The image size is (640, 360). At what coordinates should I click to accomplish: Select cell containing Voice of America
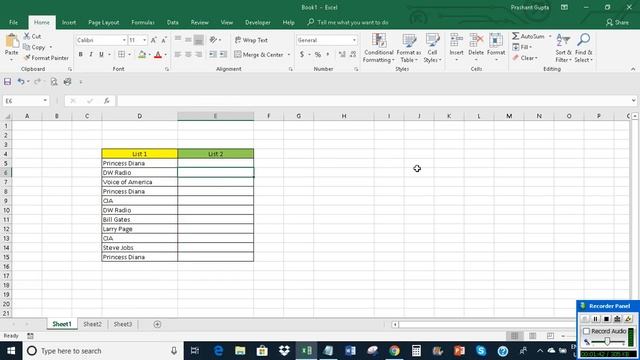pos(140,182)
